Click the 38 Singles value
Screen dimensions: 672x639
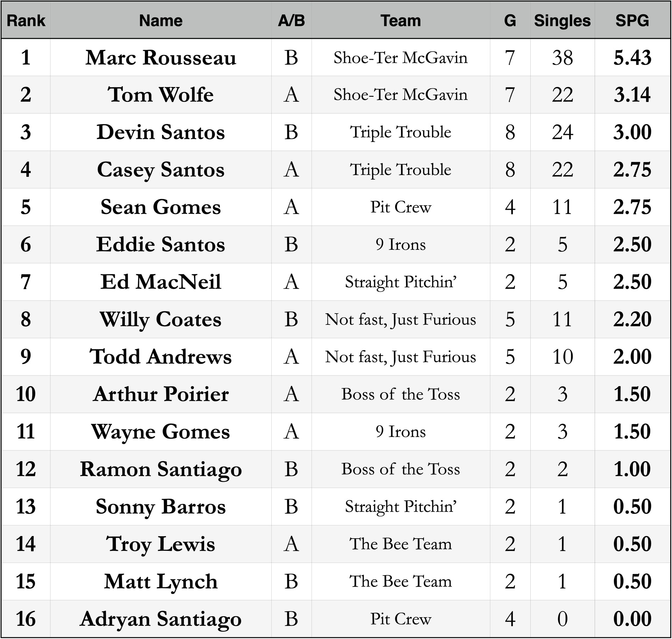click(x=562, y=57)
